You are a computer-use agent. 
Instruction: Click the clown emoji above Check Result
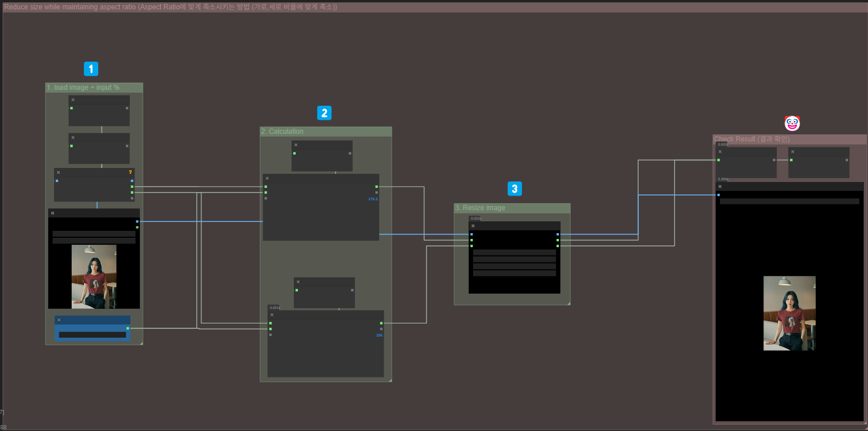[x=792, y=123]
